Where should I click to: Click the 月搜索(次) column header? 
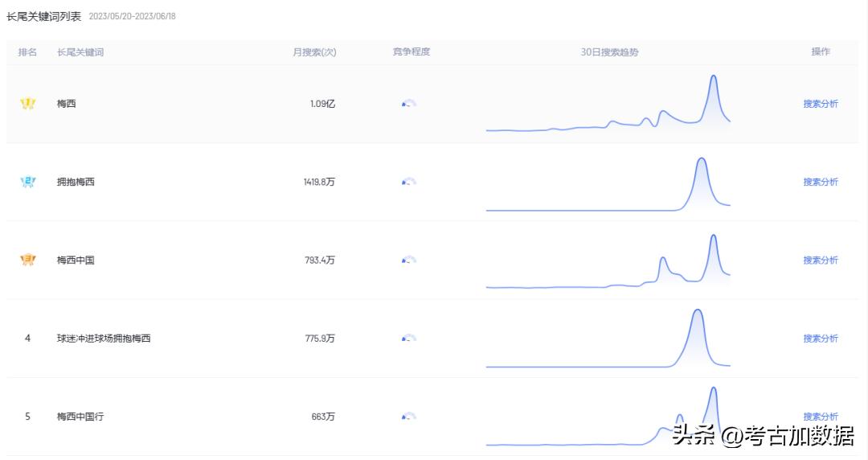[x=314, y=52]
